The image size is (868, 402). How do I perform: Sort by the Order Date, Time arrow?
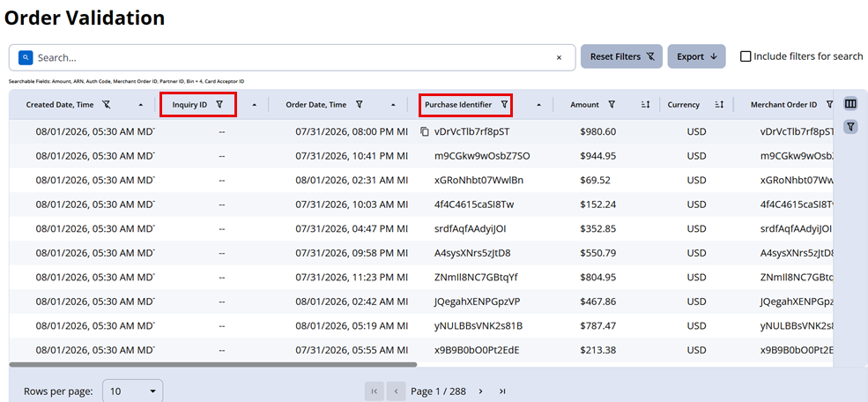tap(393, 105)
